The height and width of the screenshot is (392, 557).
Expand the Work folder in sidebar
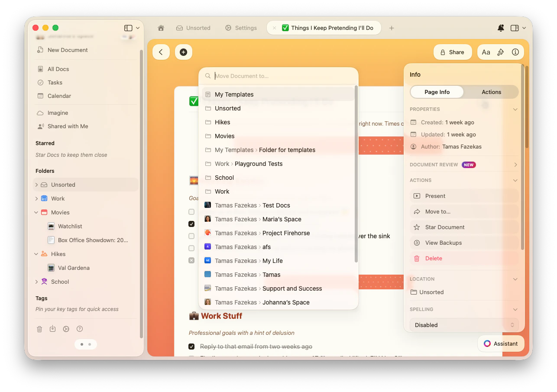pos(36,198)
